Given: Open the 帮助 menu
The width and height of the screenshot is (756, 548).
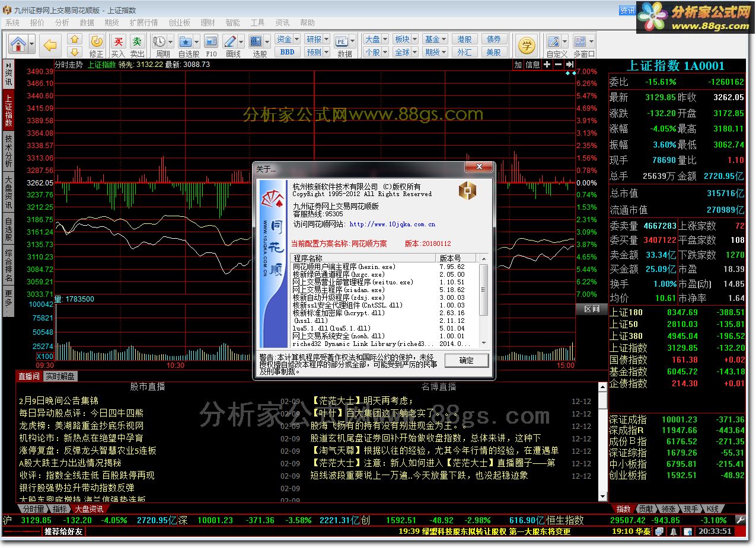Looking at the screenshot, I should pyautogui.click(x=307, y=23).
